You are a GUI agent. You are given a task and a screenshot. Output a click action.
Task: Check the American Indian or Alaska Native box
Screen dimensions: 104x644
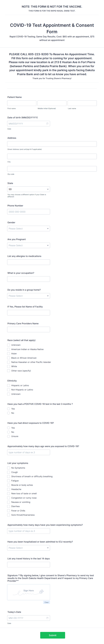pyautogui.click(x=8, y=349)
